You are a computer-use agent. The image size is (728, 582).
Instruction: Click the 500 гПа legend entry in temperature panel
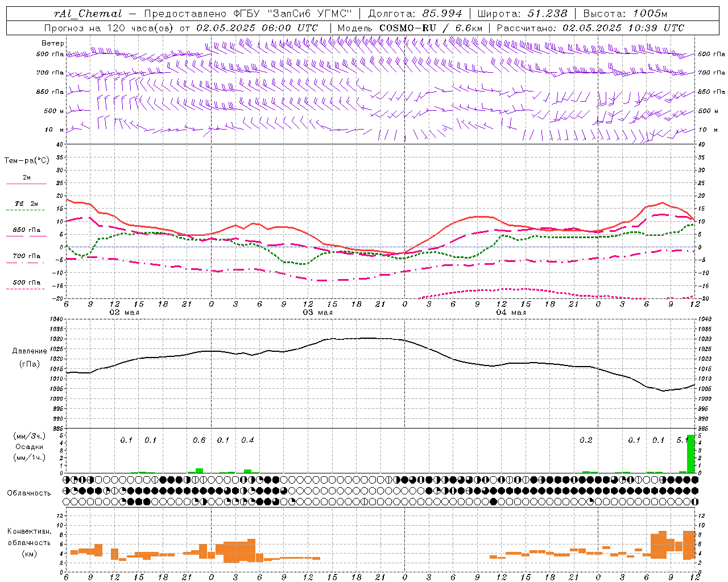pyautogui.click(x=27, y=282)
